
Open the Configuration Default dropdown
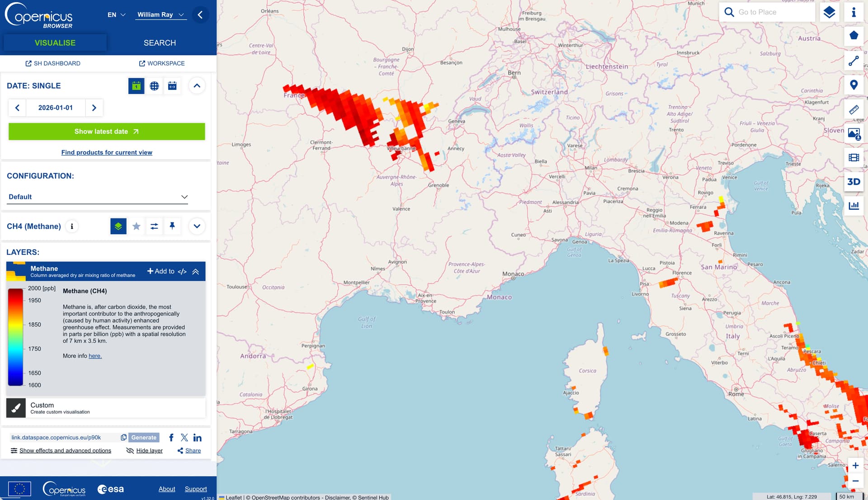[x=98, y=197]
